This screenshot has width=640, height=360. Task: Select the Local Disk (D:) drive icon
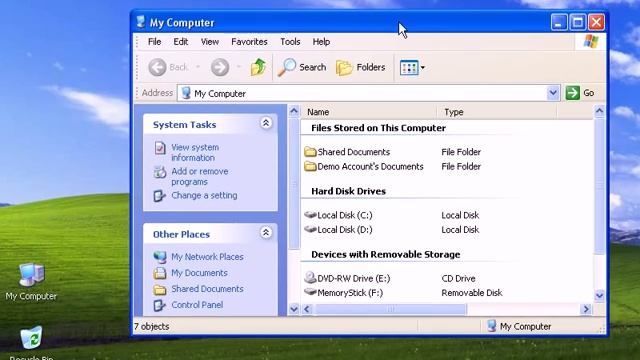pyautogui.click(x=310, y=229)
